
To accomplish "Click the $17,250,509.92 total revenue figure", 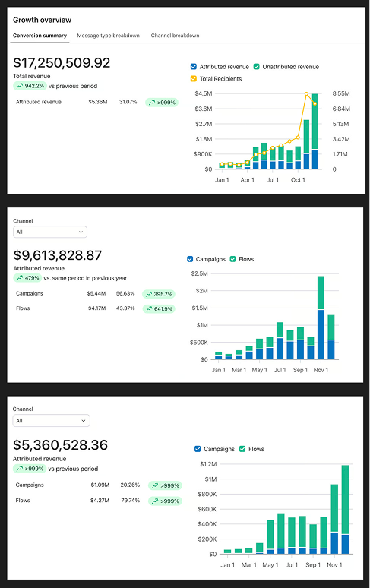I will tap(62, 62).
